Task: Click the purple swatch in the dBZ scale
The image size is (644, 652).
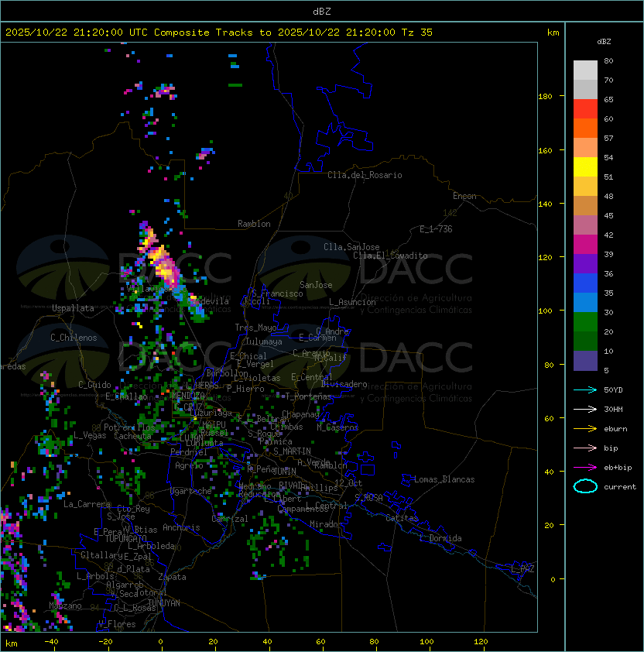Action: click(585, 263)
